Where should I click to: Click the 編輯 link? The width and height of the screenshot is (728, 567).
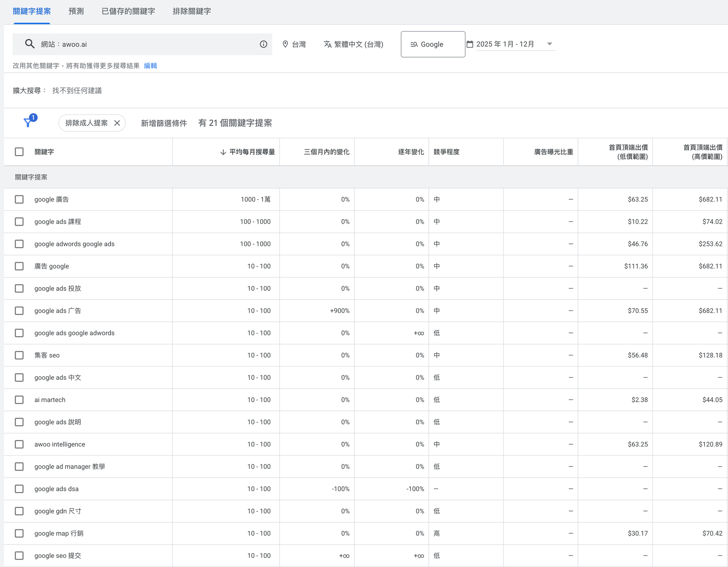click(x=150, y=66)
